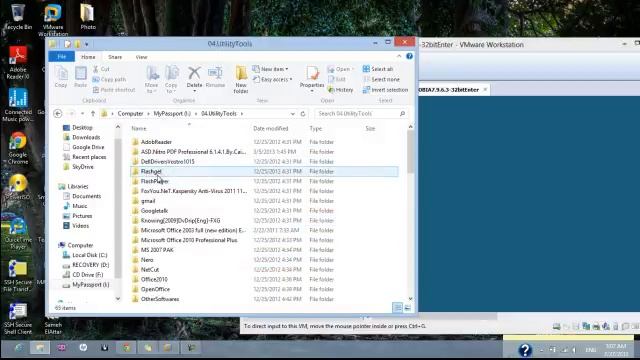
Task: Open the Copy to dropdown
Action: point(171,79)
